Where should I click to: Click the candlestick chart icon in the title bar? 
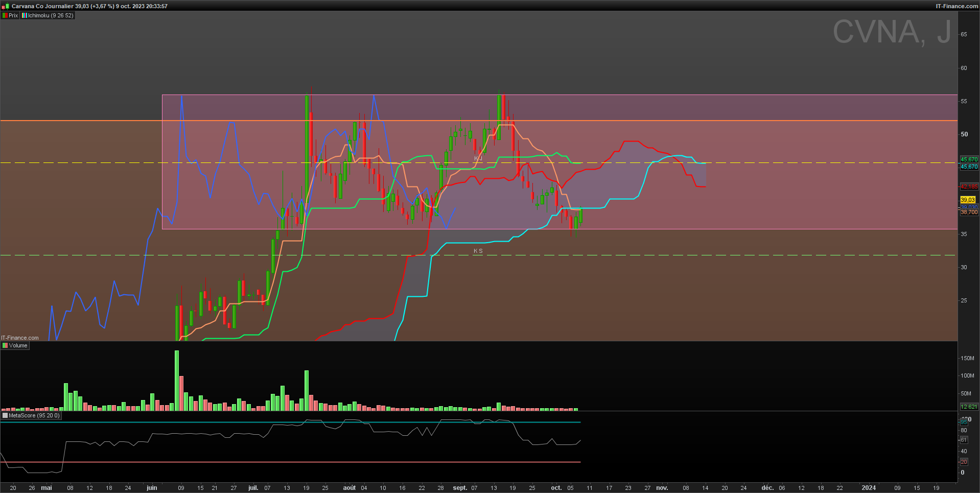[x=6, y=6]
